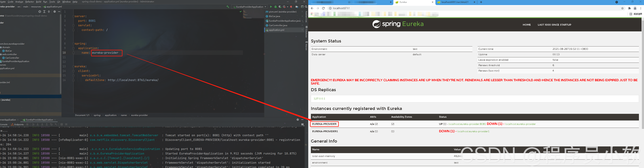Switch to pom.xml (eureka-provider) editor tab
644x168 pixels.
[x=284, y=12]
